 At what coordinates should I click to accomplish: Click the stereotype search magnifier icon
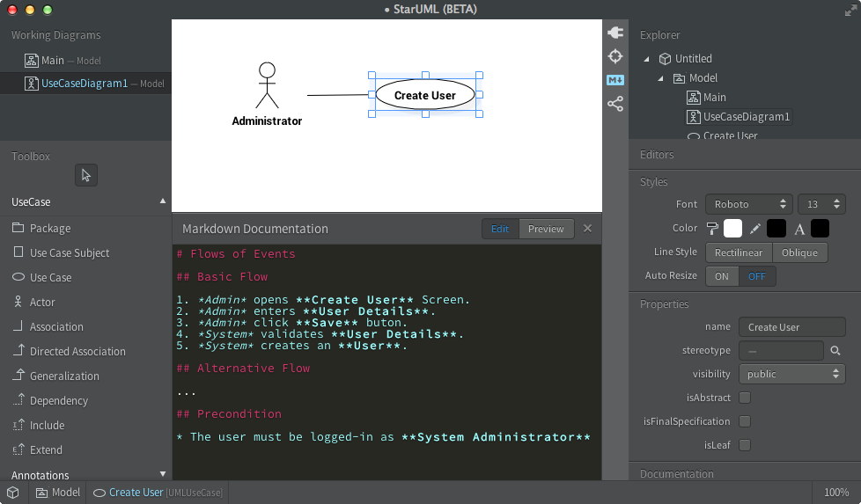pos(835,351)
